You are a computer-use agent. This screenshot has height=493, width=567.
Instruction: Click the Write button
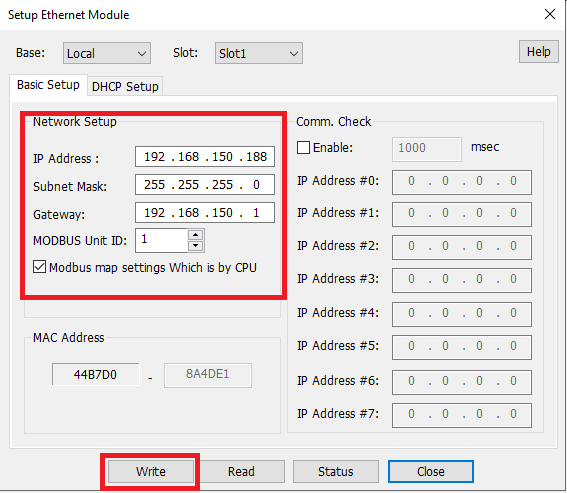coord(150,471)
